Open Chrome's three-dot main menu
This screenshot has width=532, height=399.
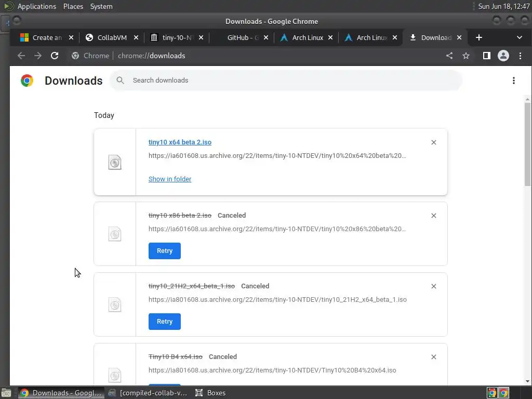[x=520, y=56]
